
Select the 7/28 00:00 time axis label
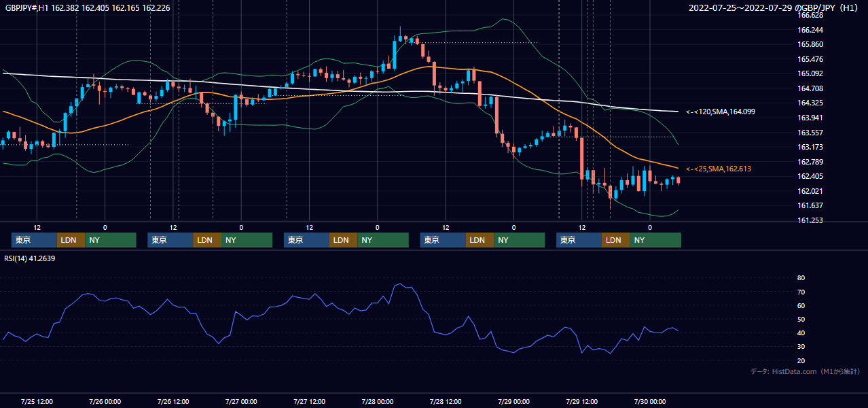click(378, 401)
